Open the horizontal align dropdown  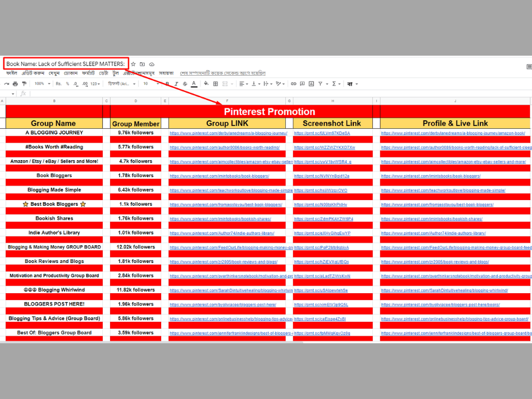[x=243, y=84]
